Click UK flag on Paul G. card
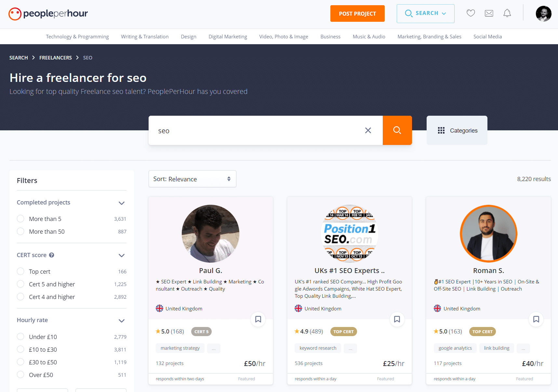This screenshot has width=558, height=392. tap(159, 308)
